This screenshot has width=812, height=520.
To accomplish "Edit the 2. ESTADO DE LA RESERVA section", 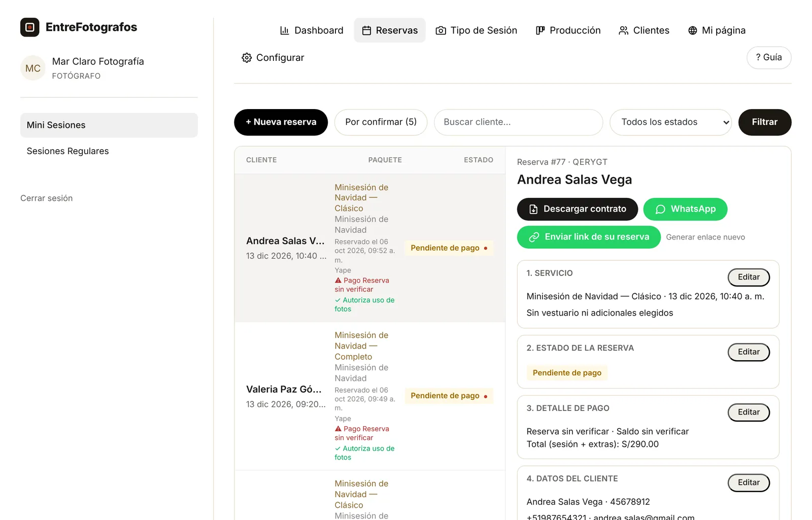I will click(x=749, y=352).
